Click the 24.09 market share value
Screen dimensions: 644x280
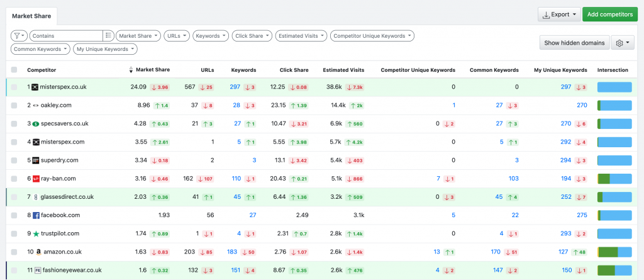(138, 87)
